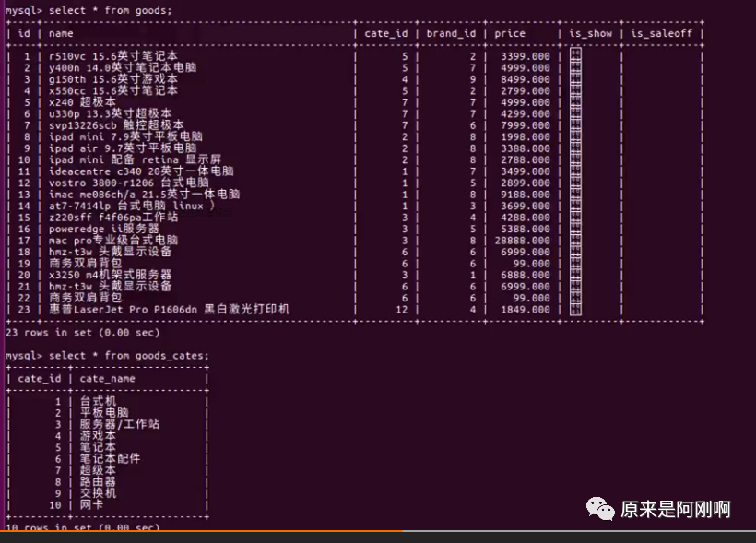Click the category name '笔记本配件'

click(110, 459)
